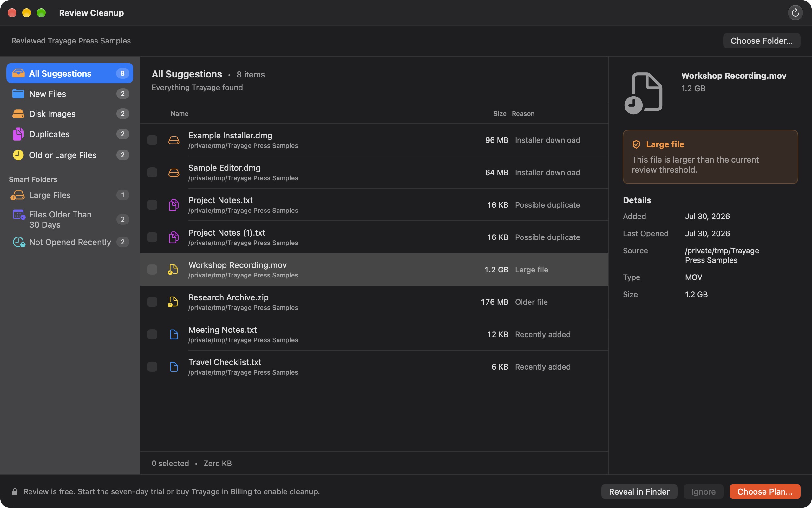Click the Duplicates purple document icon in sidebar

pyautogui.click(x=18, y=134)
